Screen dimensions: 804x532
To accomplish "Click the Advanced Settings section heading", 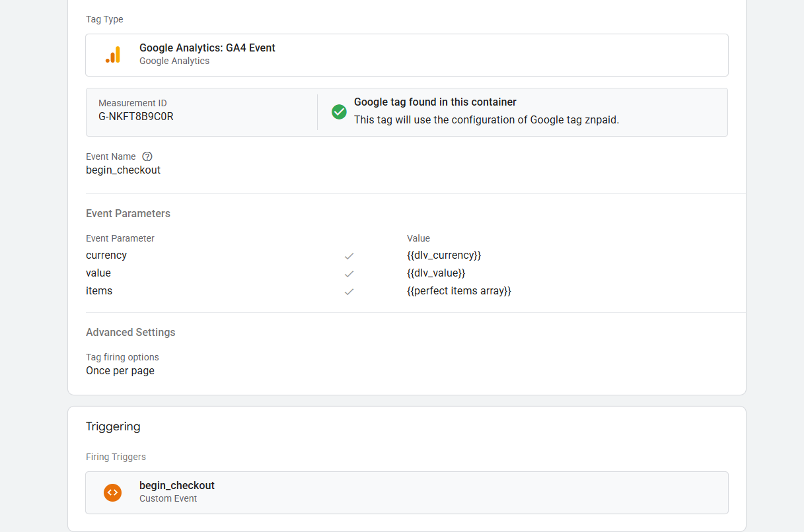I will (130, 333).
